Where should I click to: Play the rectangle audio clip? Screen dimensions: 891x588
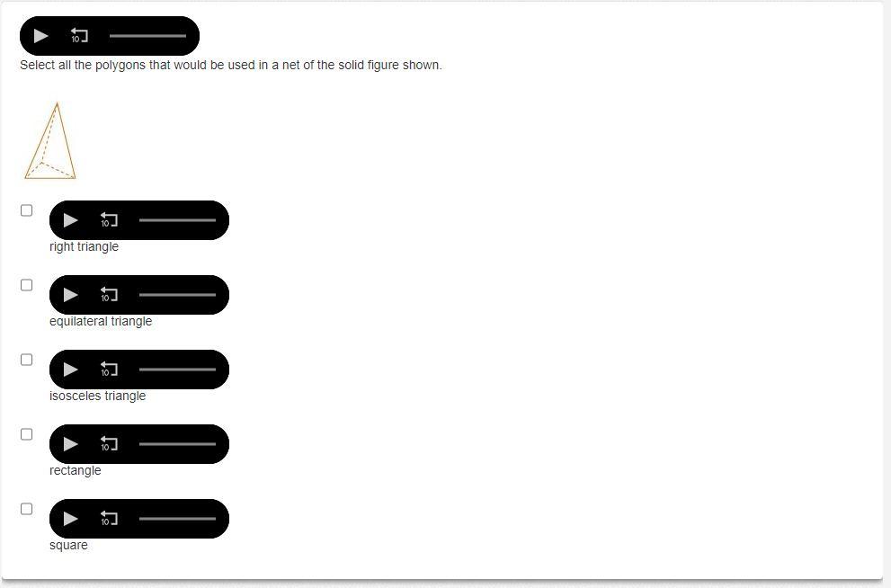[70, 444]
